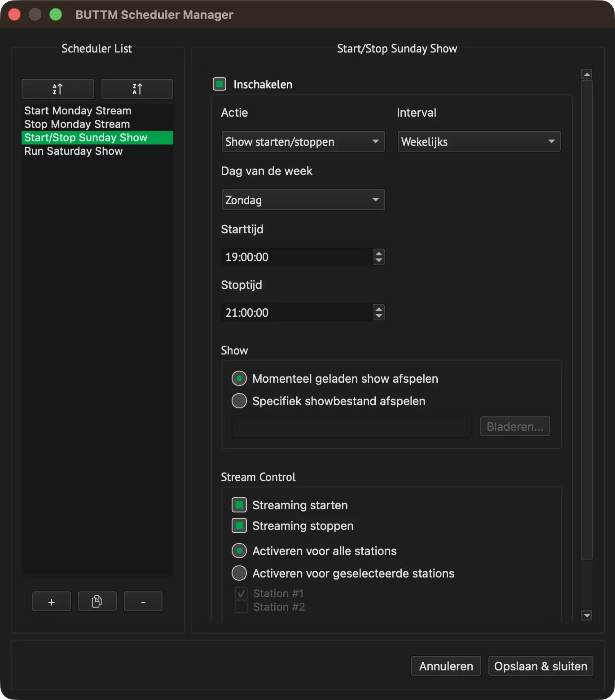Open the Actie dropdown
The image size is (615, 700).
(303, 142)
